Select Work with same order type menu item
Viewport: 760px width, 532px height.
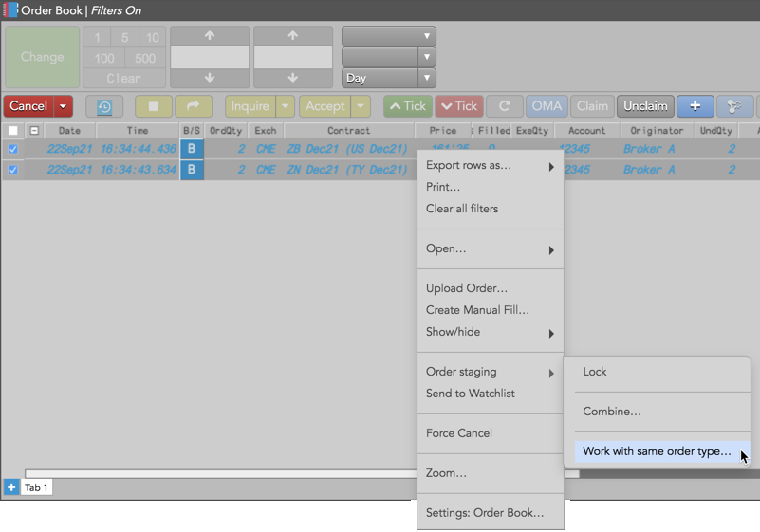pos(657,451)
